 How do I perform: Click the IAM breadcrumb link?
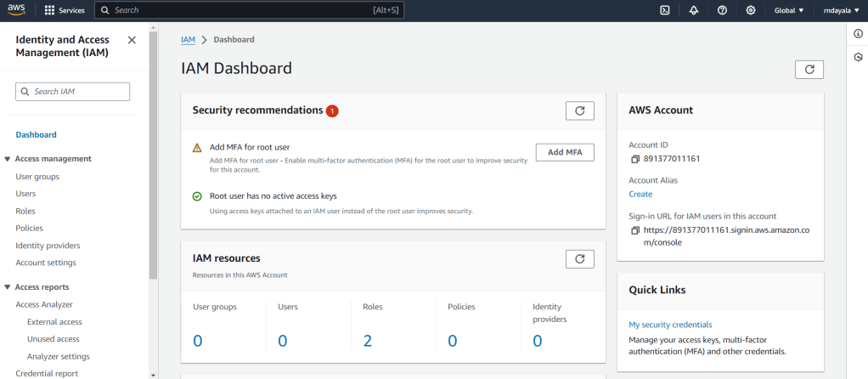pos(189,40)
